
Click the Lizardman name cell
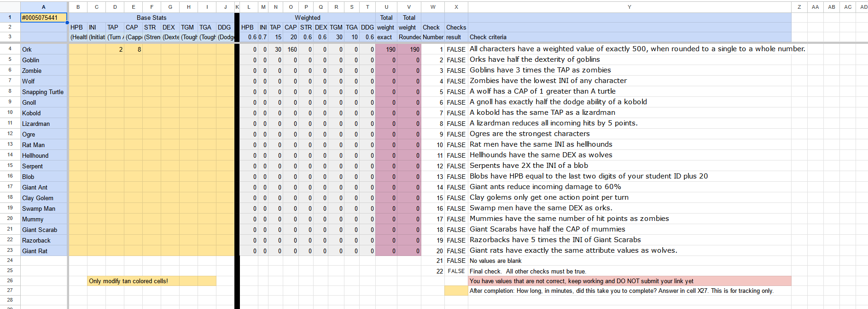tap(44, 124)
